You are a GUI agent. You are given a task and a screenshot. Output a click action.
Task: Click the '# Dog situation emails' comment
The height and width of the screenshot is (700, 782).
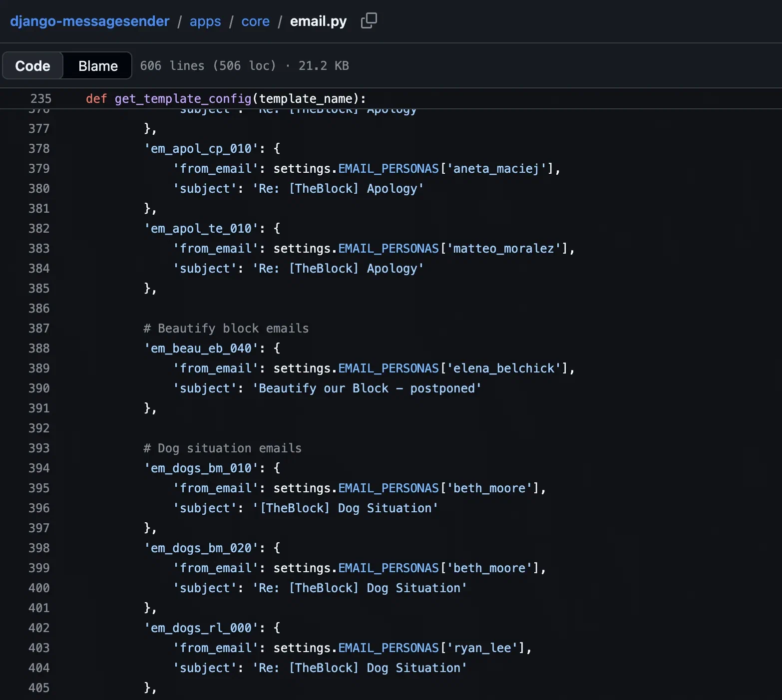[x=222, y=448]
